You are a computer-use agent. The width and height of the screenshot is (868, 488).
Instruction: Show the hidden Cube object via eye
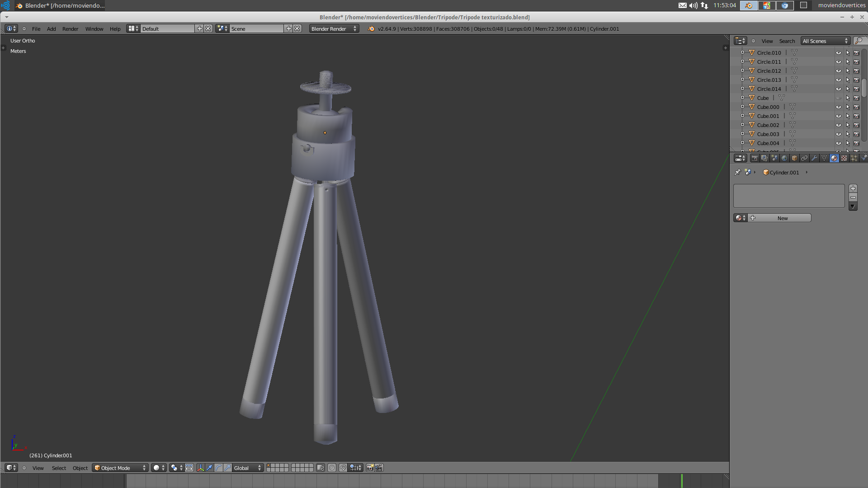pyautogui.click(x=839, y=98)
